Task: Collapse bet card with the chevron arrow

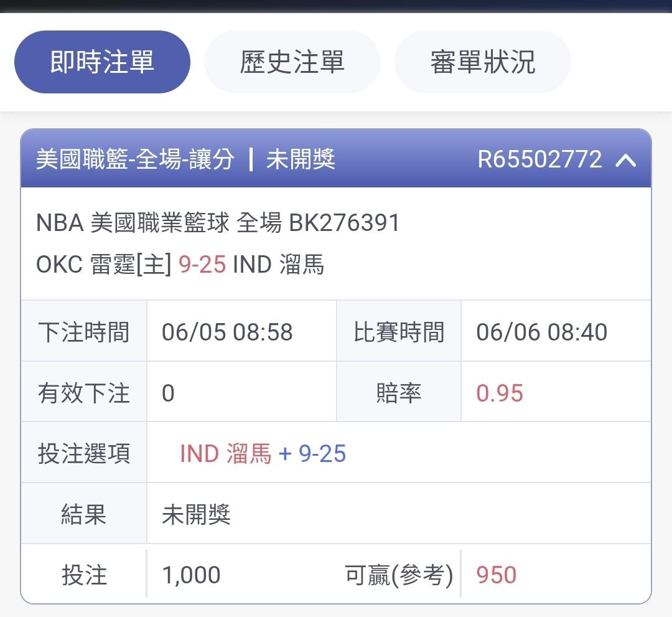Action: [626, 160]
